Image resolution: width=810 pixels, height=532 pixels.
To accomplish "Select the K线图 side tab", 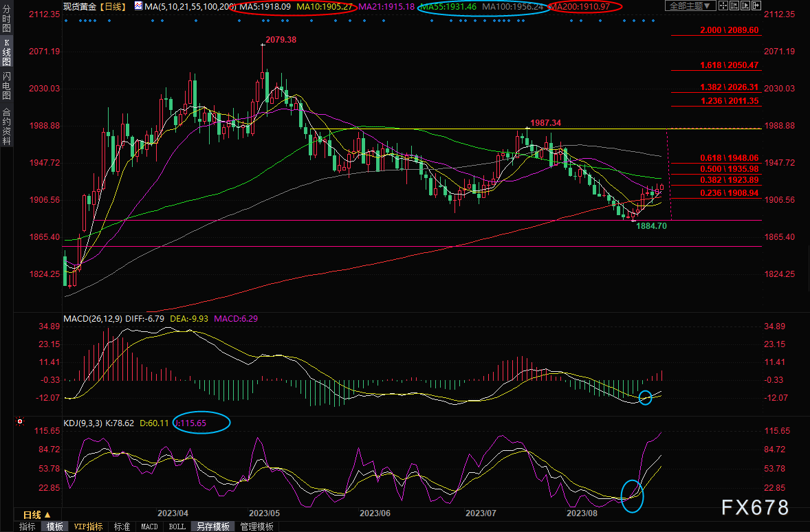I will (x=6, y=50).
